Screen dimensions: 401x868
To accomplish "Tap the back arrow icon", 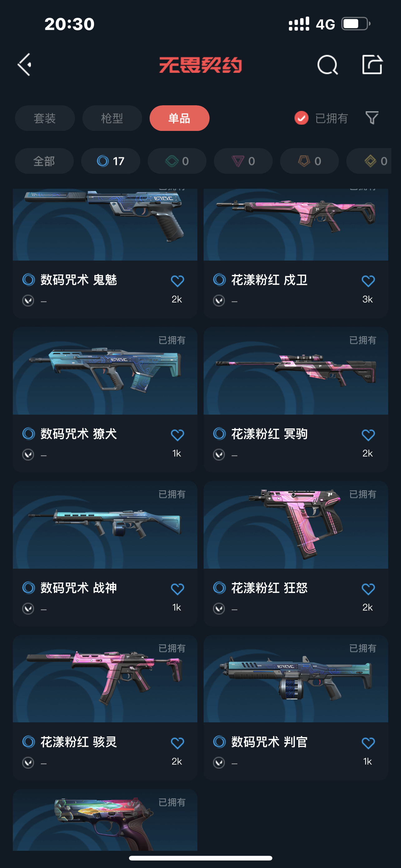I will pos(25,64).
